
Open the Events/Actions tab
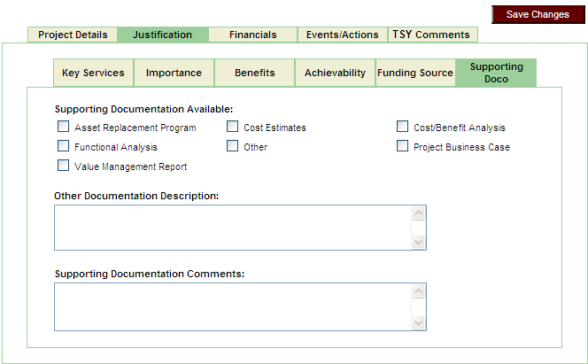(x=342, y=35)
